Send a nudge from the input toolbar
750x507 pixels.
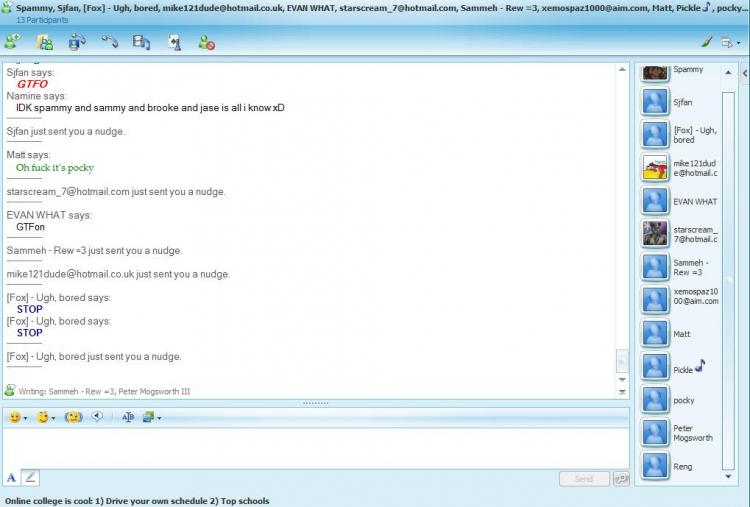tap(73, 418)
